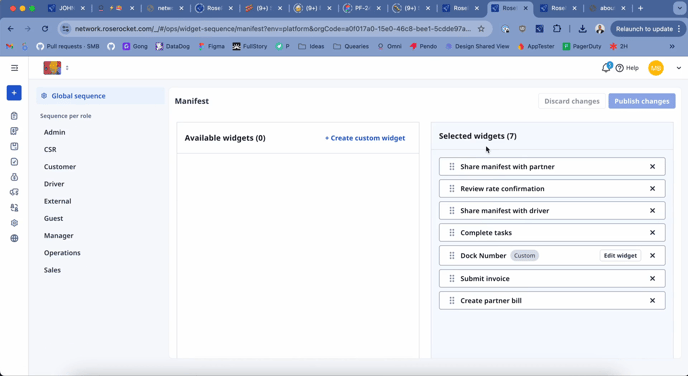This screenshot has width=688, height=376.
Task: Select the Customer role sequence
Action: [x=60, y=167]
